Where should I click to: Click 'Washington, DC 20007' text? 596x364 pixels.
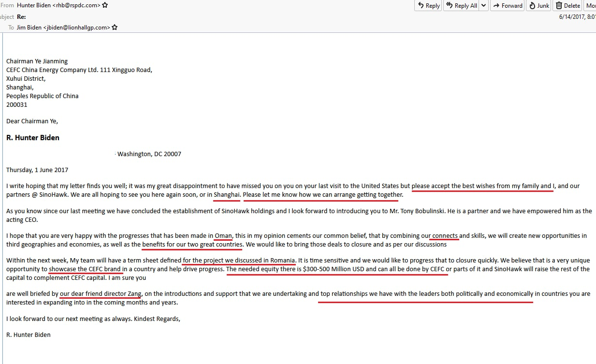[149, 154]
